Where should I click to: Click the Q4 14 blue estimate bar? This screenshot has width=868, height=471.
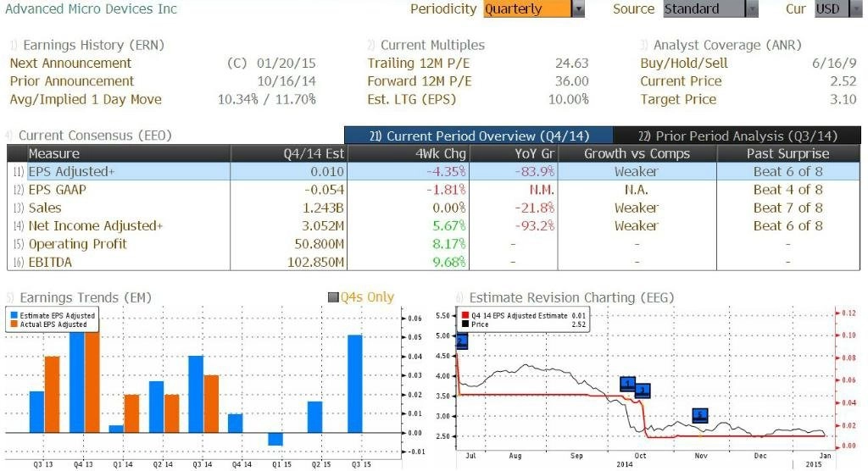[236, 424]
